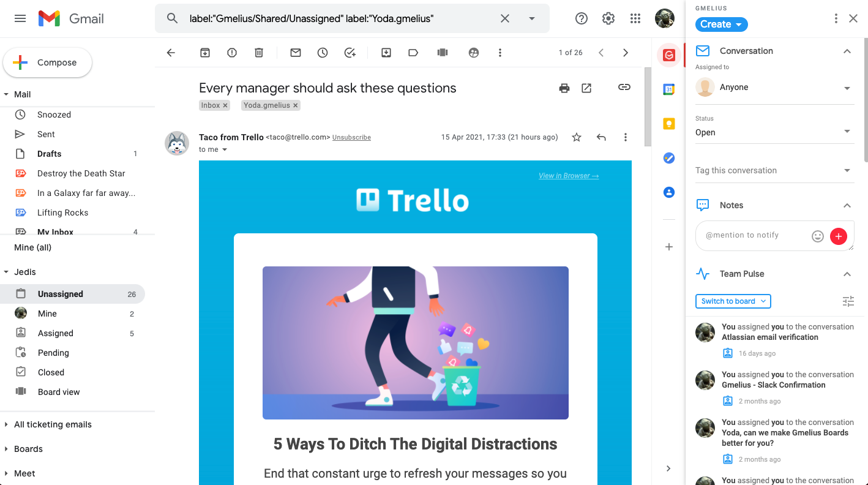Expand the Boards section
Viewport: 868px width, 485px height.
[x=6, y=449]
